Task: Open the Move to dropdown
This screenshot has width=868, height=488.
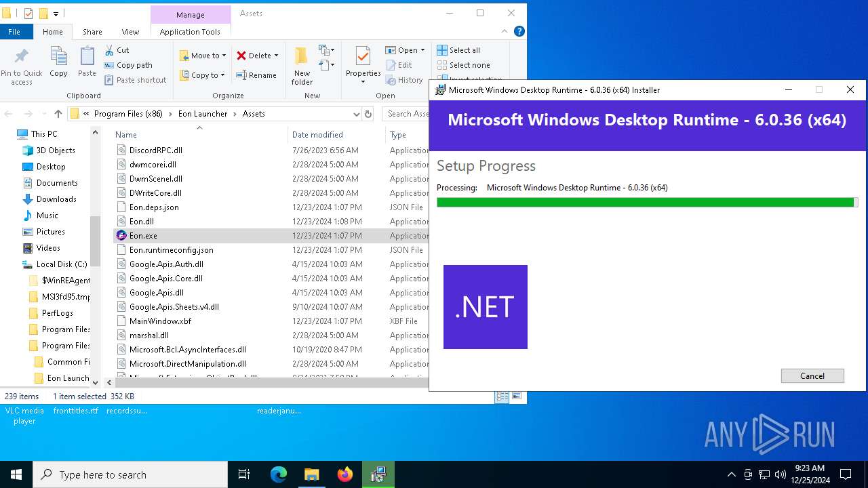Action: tap(203, 56)
